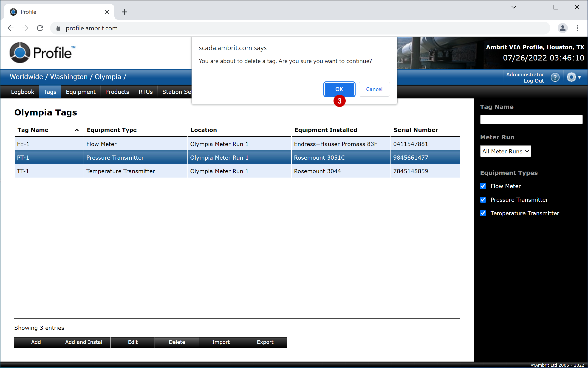This screenshot has width=588, height=368.
Task: Click the tab search chevron icon
Action: pos(514,7)
